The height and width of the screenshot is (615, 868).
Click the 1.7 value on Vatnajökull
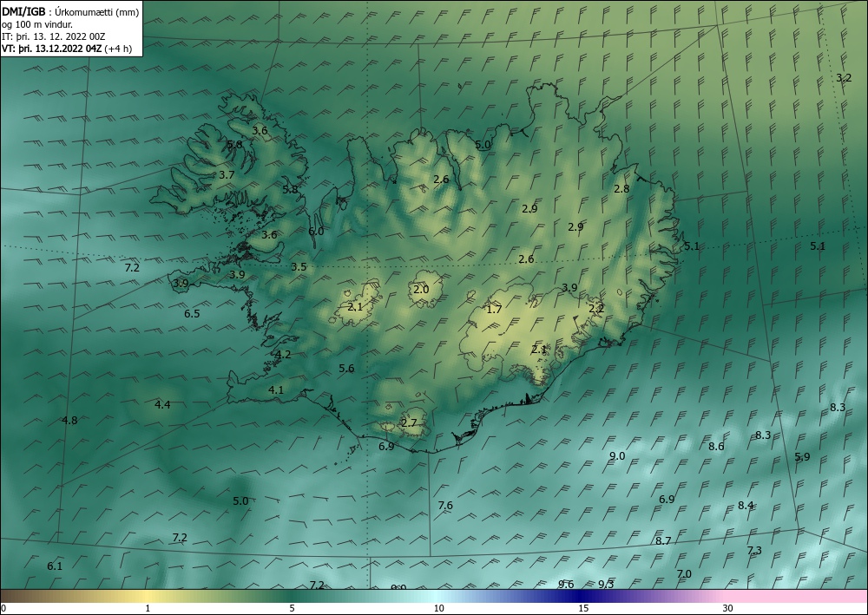pos(494,309)
